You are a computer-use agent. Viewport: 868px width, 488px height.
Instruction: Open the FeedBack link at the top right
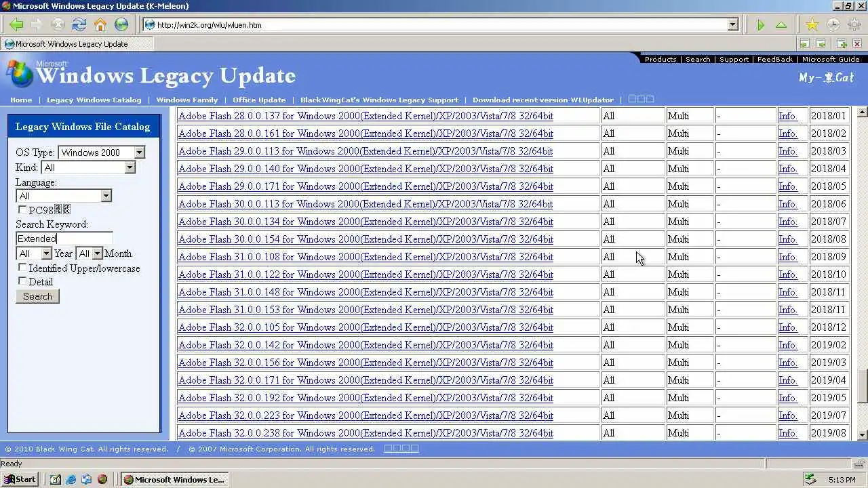click(775, 59)
